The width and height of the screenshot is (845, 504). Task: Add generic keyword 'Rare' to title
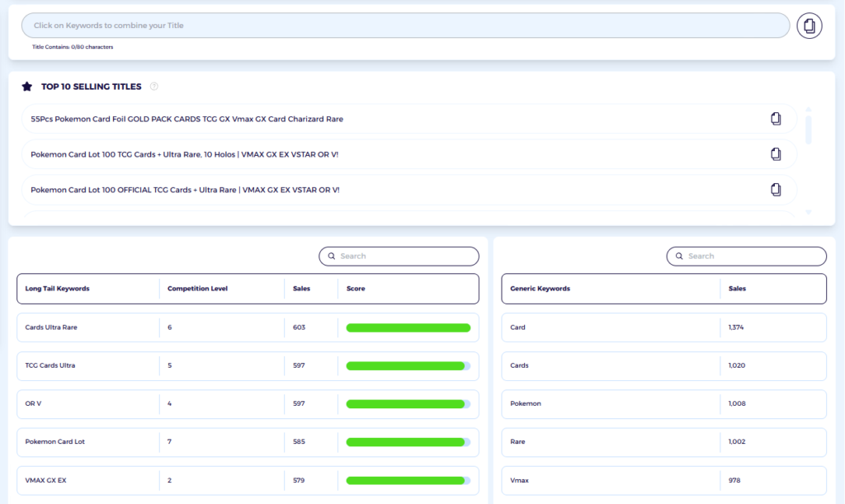pos(517,441)
